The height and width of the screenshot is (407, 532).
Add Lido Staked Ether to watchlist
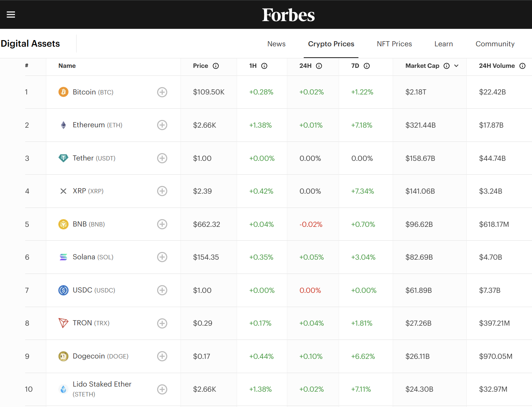[x=162, y=389]
